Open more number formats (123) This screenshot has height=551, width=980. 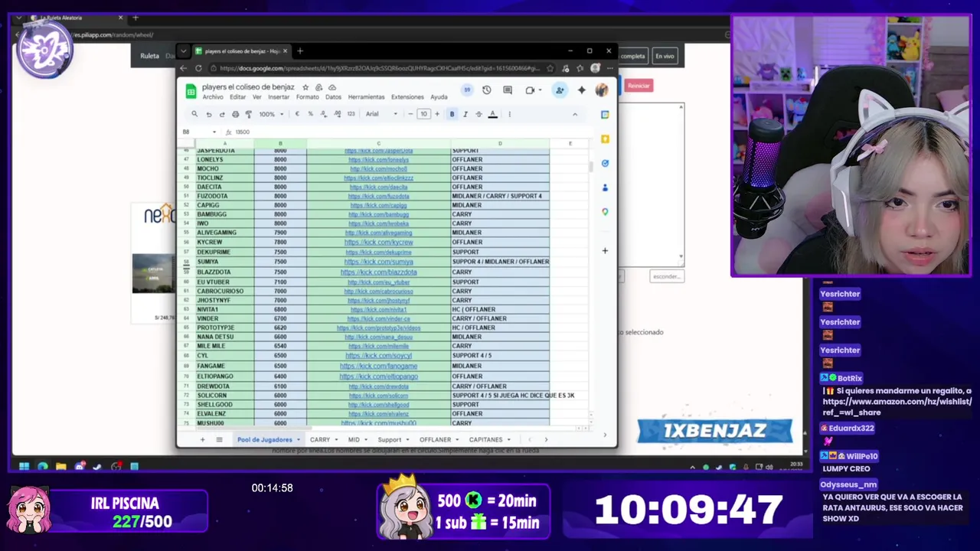click(351, 114)
